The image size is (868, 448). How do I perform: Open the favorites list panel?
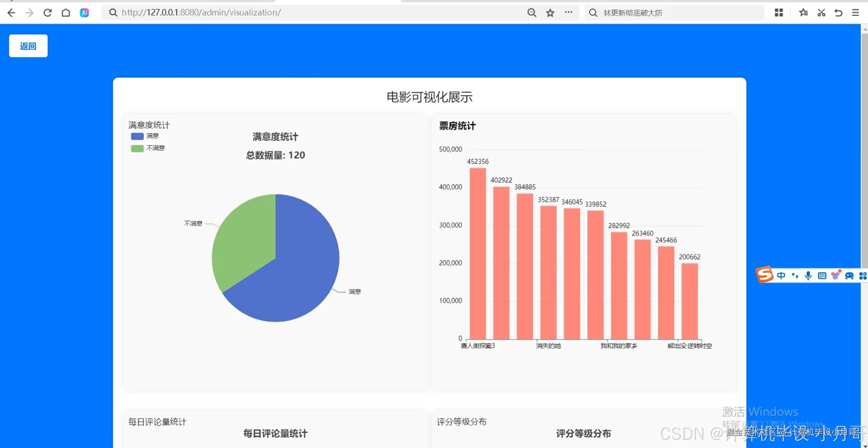803,13
